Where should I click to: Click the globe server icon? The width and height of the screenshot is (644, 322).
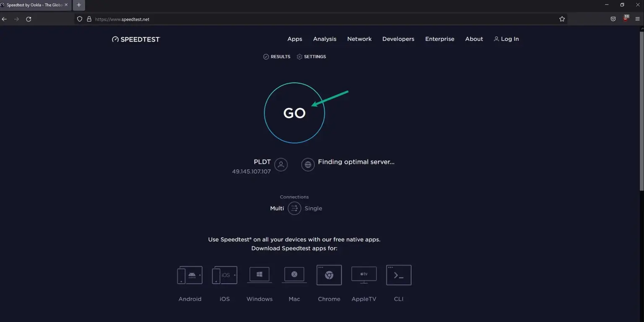(x=308, y=165)
